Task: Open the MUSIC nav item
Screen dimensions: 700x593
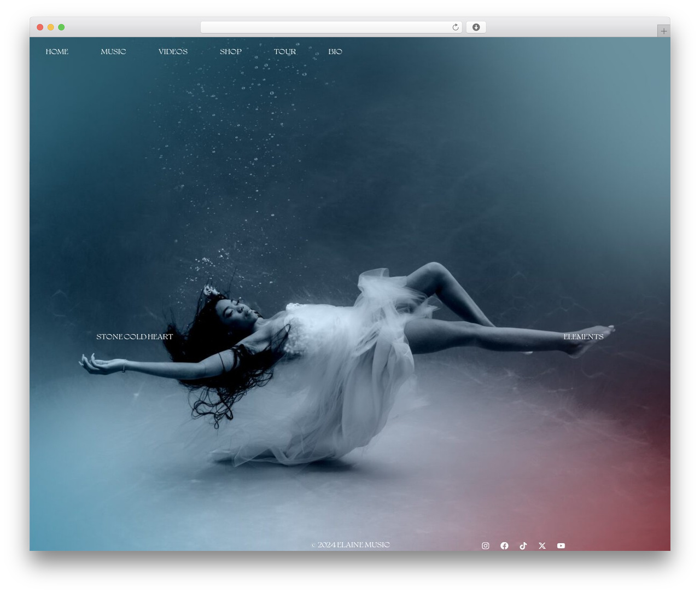Action: pos(113,51)
